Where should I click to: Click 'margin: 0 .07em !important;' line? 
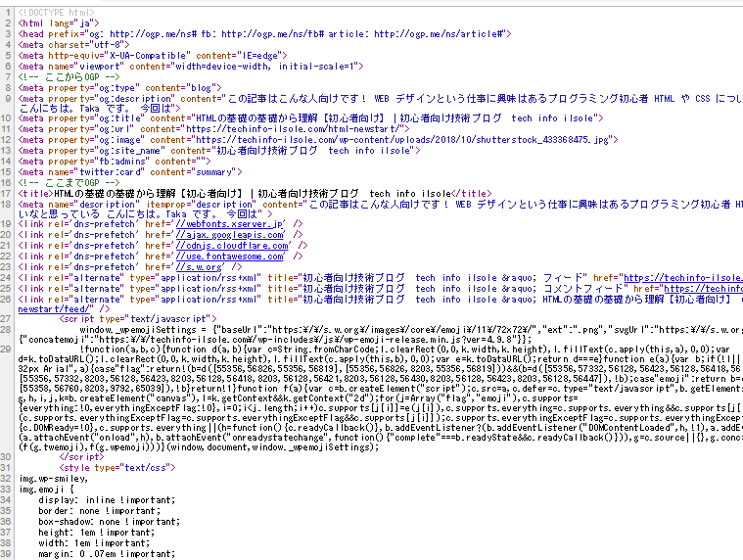pyautogui.click(x=107, y=554)
